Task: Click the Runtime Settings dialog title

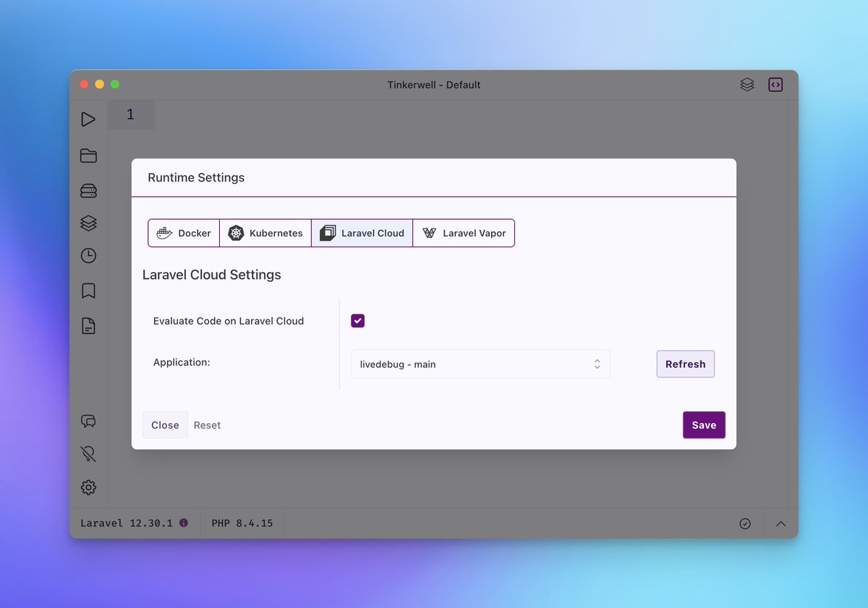Action: [196, 178]
